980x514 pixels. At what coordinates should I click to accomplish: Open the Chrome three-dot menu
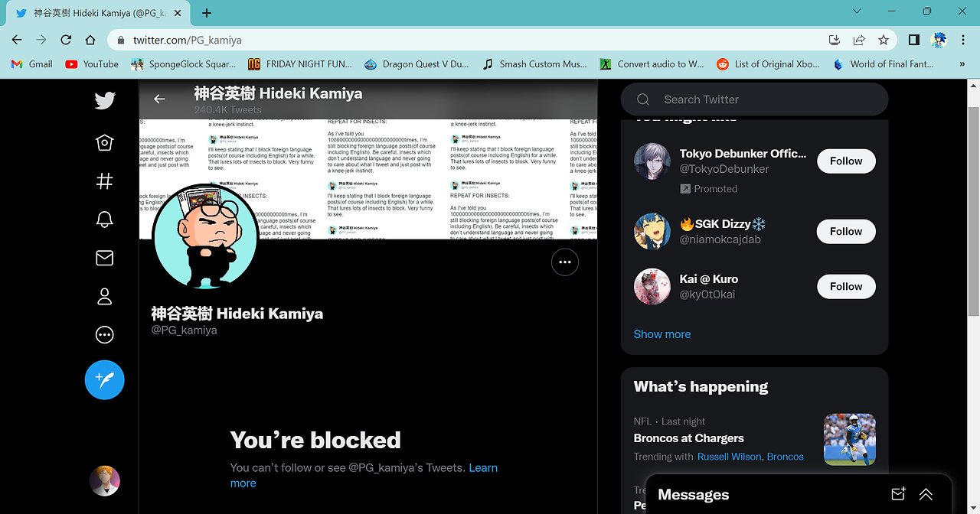(x=963, y=40)
